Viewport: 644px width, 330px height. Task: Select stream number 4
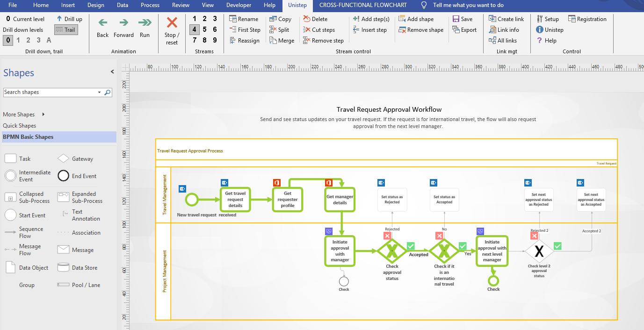pyautogui.click(x=195, y=29)
